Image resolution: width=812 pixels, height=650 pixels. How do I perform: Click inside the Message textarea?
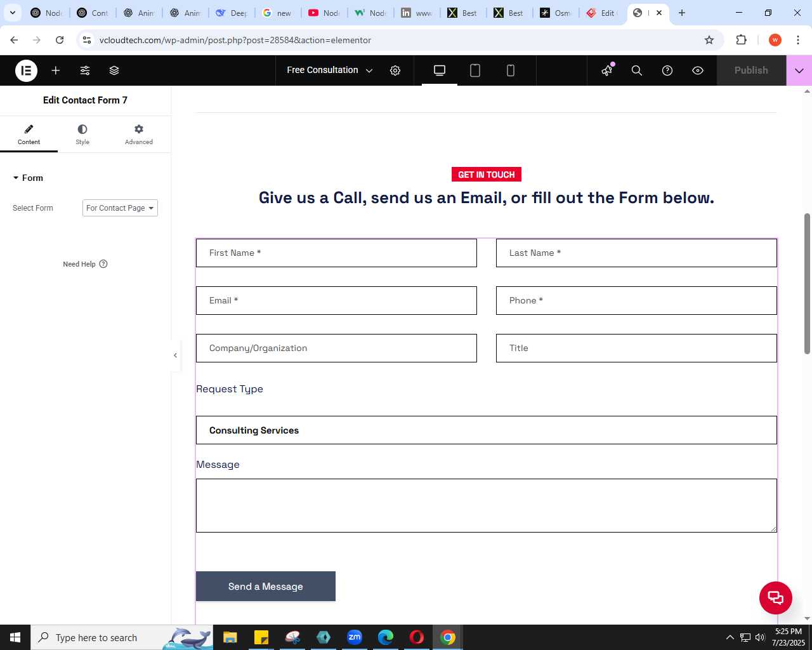[487, 505]
